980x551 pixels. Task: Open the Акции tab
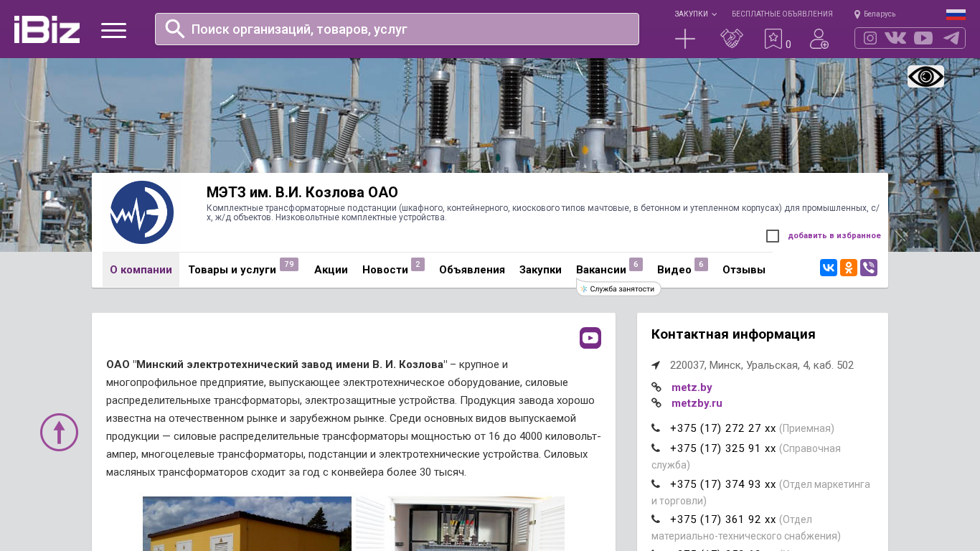pyautogui.click(x=331, y=270)
